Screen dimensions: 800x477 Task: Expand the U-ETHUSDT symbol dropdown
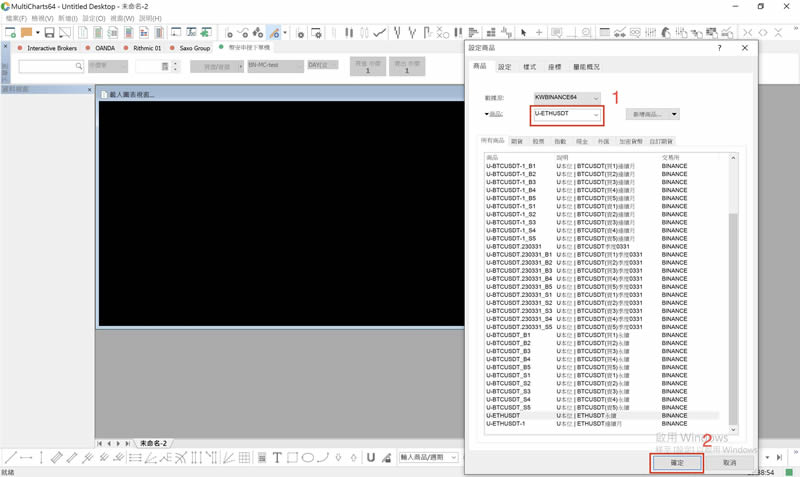pos(596,115)
